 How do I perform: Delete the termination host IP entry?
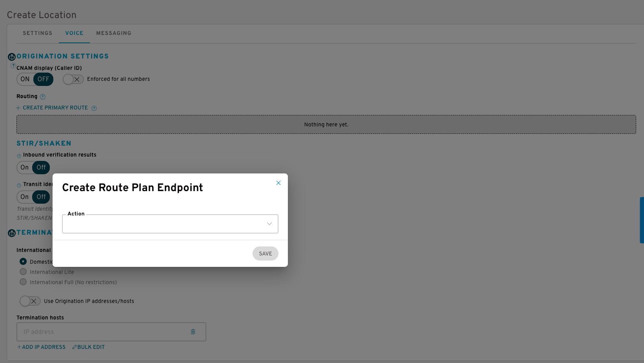(193, 332)
